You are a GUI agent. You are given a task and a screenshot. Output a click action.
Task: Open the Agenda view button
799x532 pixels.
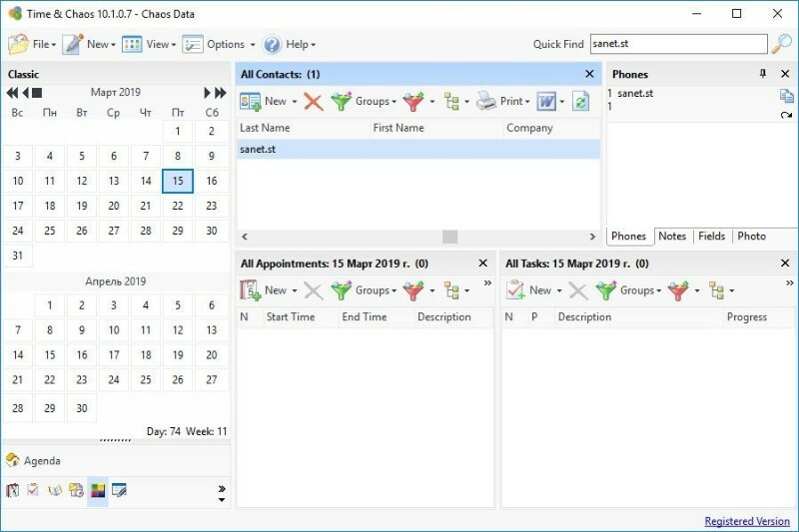pos(34,461)
